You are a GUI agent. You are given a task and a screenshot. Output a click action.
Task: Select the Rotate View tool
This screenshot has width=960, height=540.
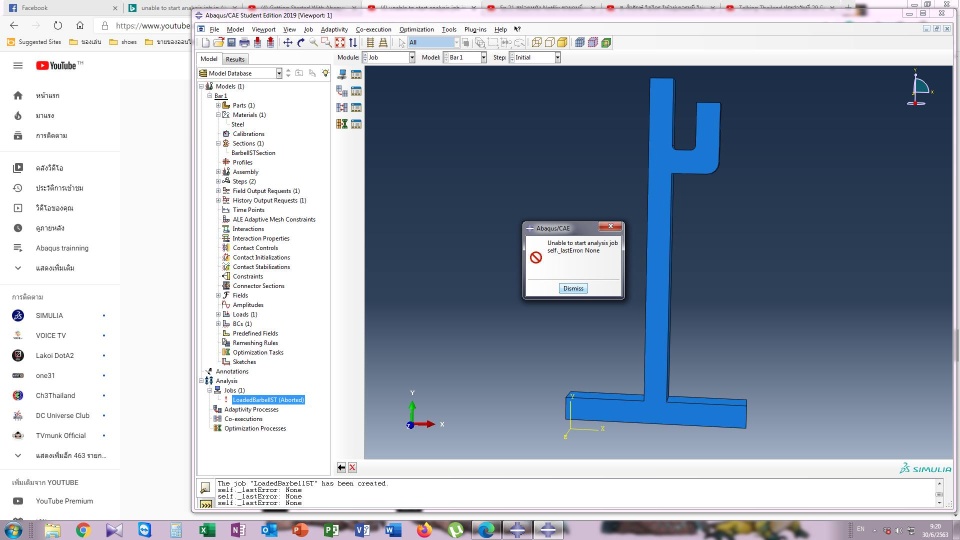click(x=301, y=42)
